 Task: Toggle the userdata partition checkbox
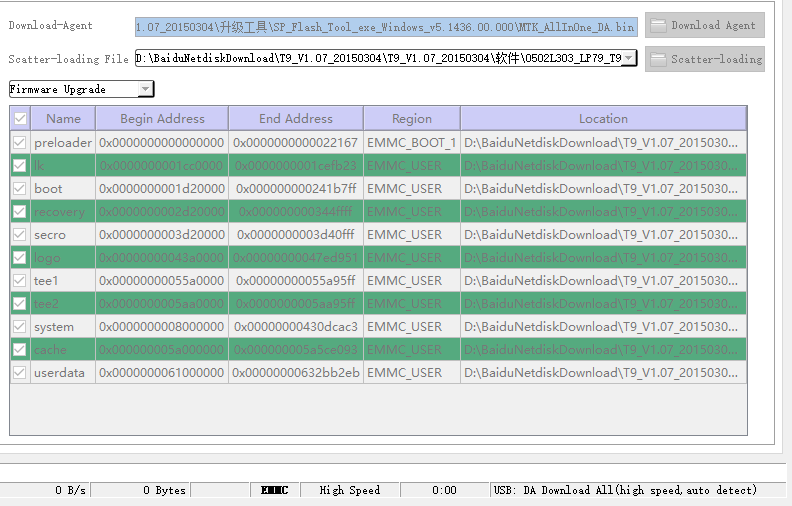coord(20,373)
